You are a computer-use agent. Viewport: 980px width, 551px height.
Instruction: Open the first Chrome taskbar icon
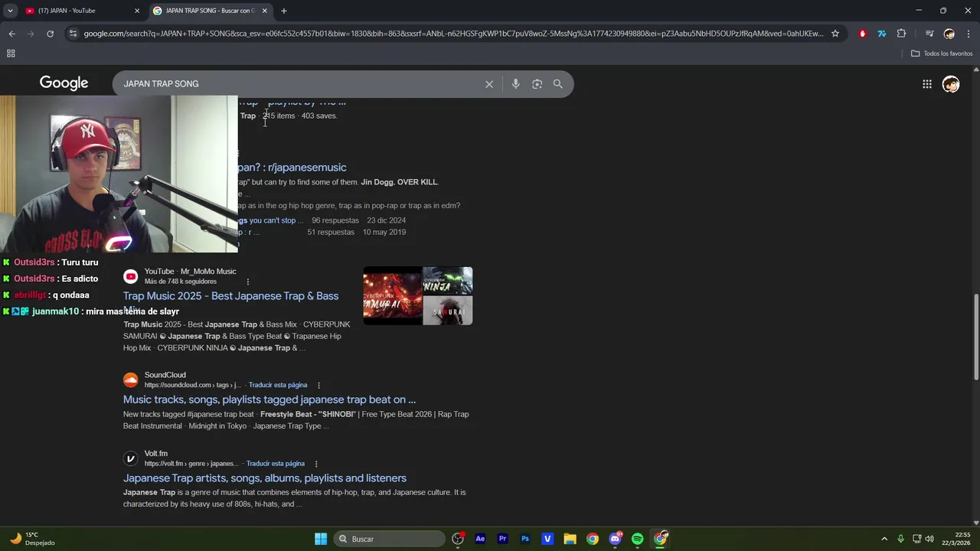593,539
